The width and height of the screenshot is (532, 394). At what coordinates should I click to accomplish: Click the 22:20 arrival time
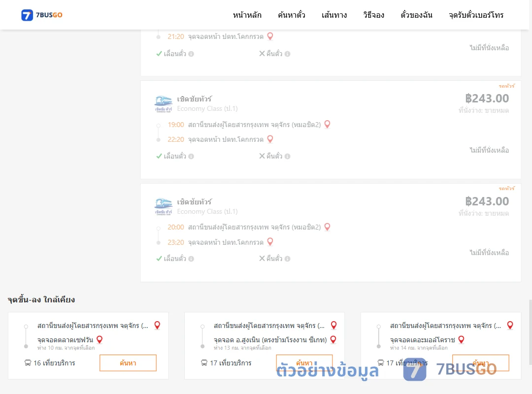[x=176, y=139]
